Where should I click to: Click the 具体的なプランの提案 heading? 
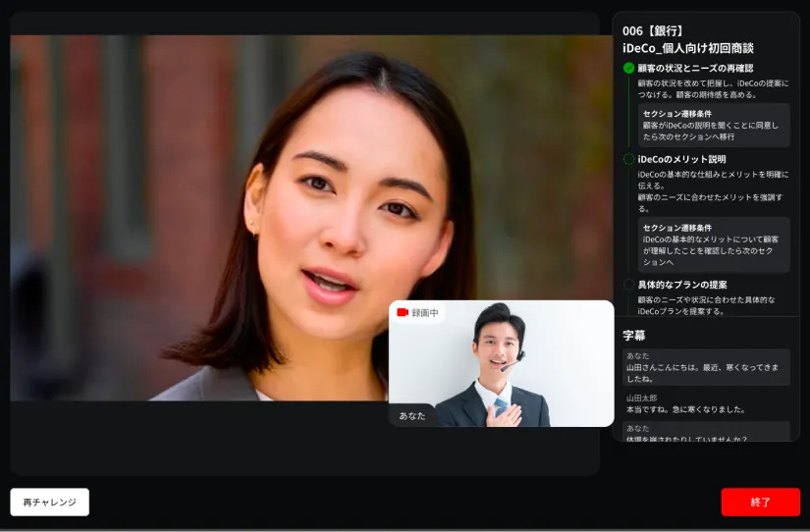pos(682,285)
